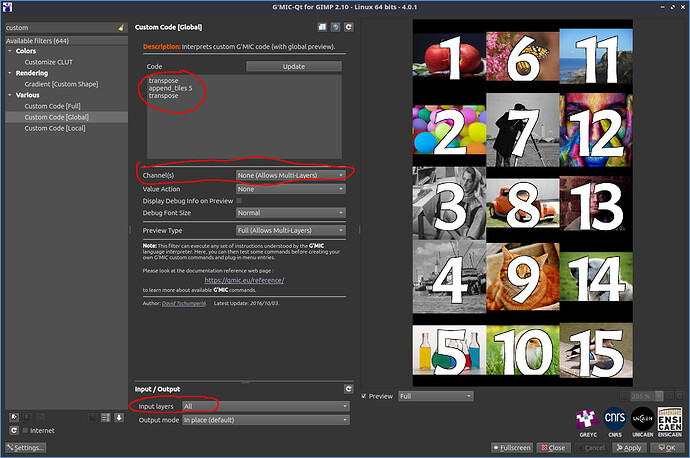Click the expand/collapse all folders icon
The image size is (690, 458).
[106, 418]
